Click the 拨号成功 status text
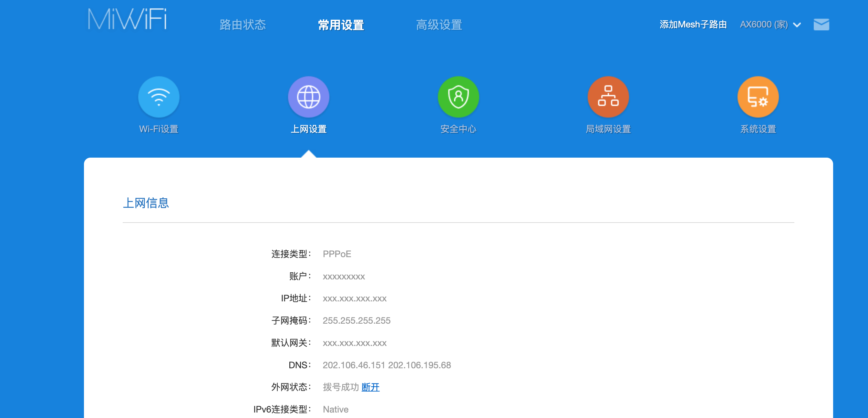Screen dimensions: 868x418 click(341, 387)
